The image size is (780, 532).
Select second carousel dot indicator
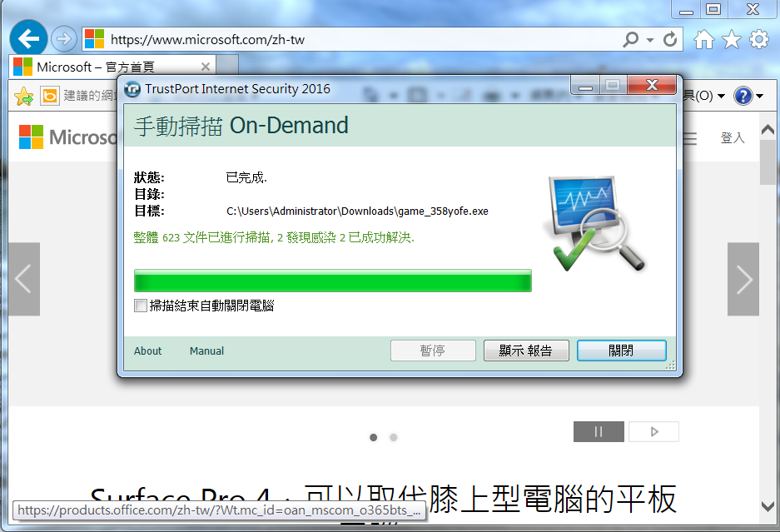click(x=394, y=437)
